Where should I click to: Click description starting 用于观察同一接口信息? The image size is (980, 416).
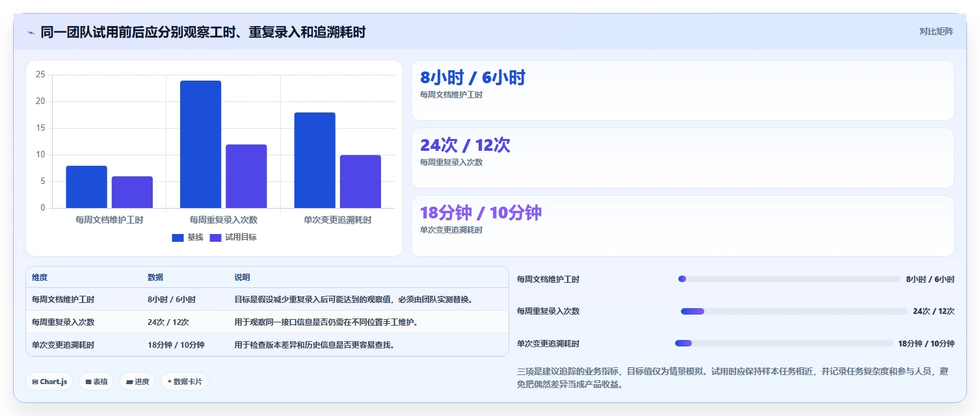pyautogui.click(x=326, y=322)
